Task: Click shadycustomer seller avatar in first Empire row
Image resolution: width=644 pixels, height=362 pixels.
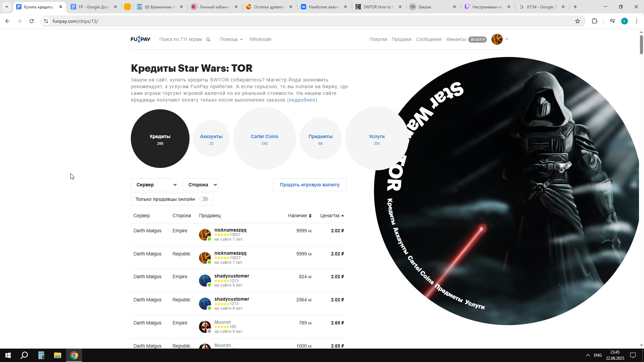Action: coord(205,281)
